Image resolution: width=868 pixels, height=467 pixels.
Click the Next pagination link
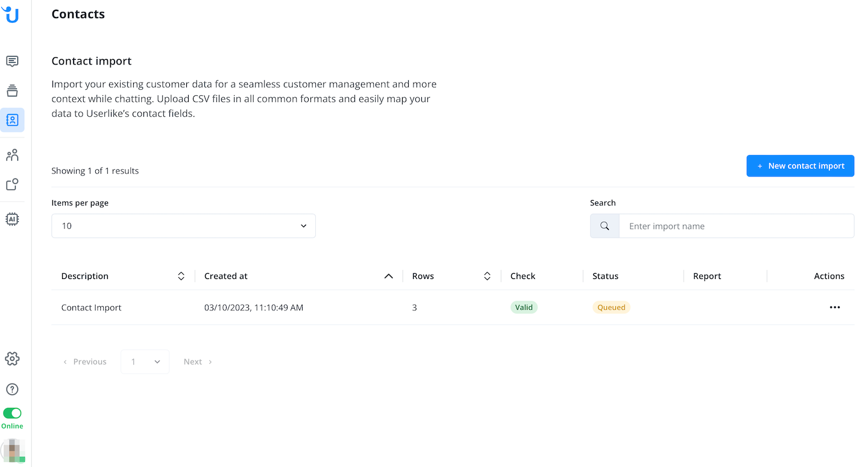tap(198, 362)
